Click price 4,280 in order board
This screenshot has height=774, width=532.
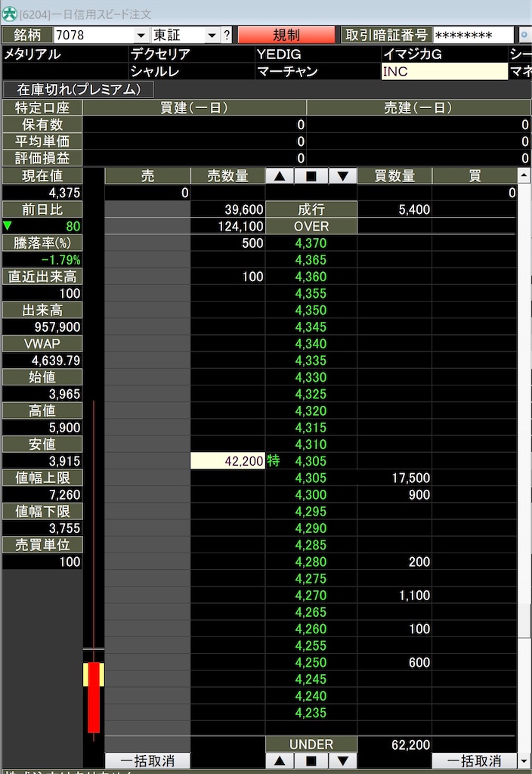tap(311, 562)
